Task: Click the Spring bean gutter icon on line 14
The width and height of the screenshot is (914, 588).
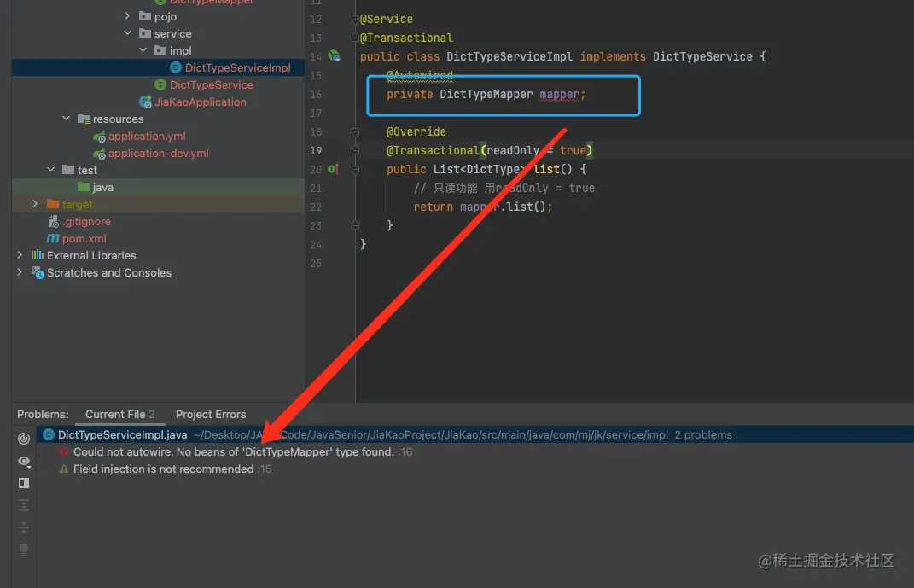Action: (334, 56)
